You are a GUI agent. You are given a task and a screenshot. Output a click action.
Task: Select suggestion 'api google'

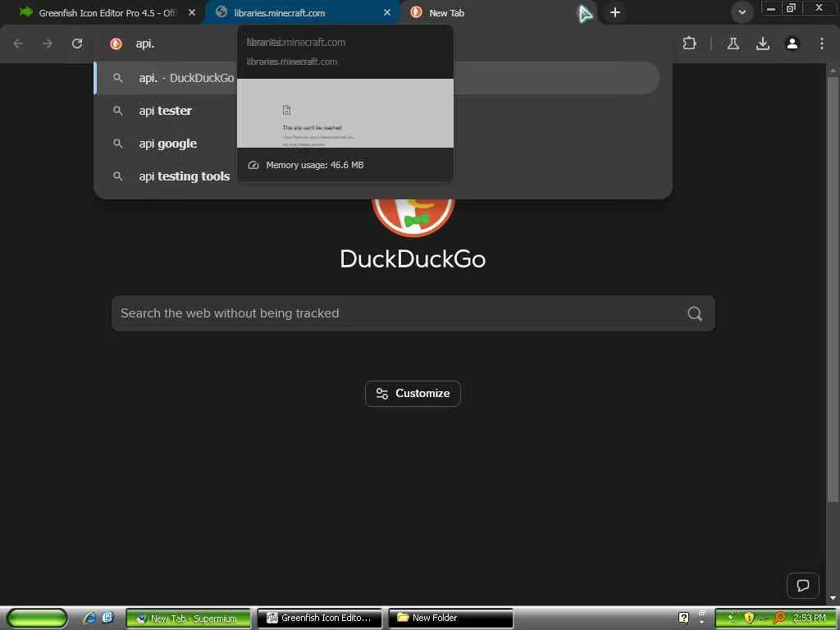tap(377, 144)
